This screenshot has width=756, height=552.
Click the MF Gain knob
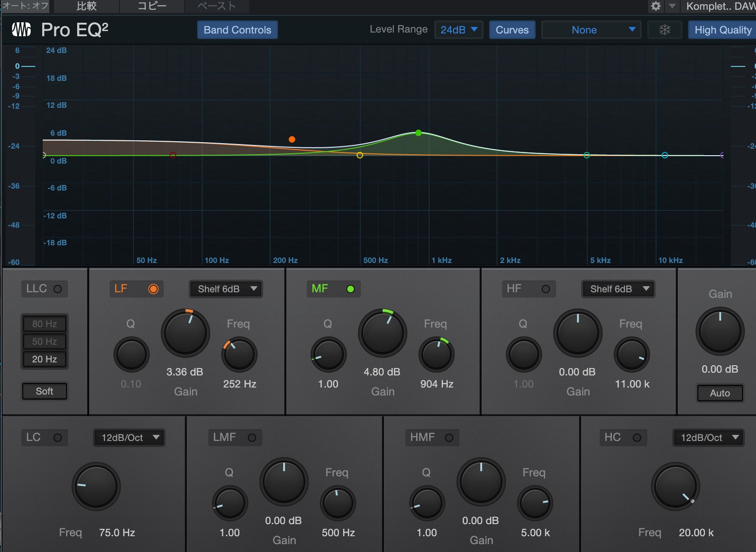[x=382, y=333]
